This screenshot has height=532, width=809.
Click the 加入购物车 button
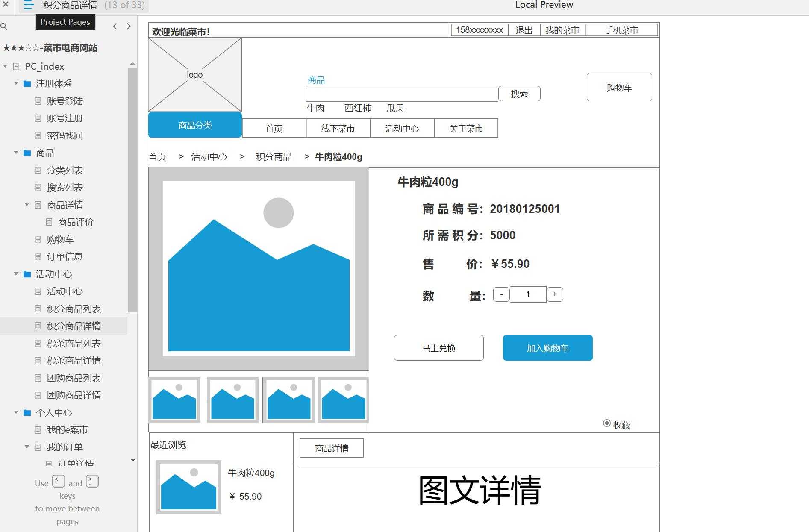pos(547,348)
